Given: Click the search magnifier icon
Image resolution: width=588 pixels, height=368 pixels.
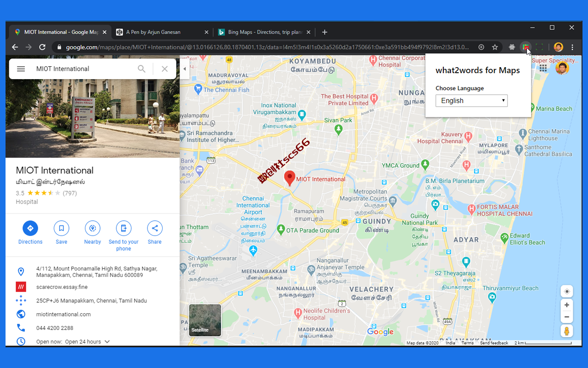Looking at the screenshot, I should (141, 69).
